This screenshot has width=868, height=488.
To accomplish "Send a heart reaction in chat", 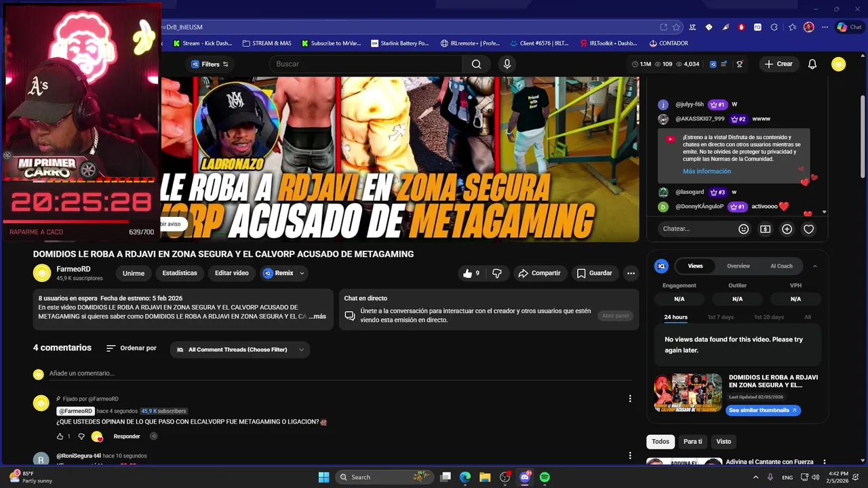I will 808,229.
